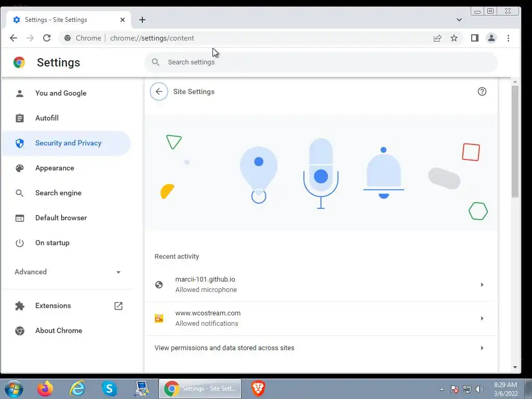Click the Extensions external link icon
This screenshot has width=532, height=399.
pyautogui.click(x=118, y=305)
